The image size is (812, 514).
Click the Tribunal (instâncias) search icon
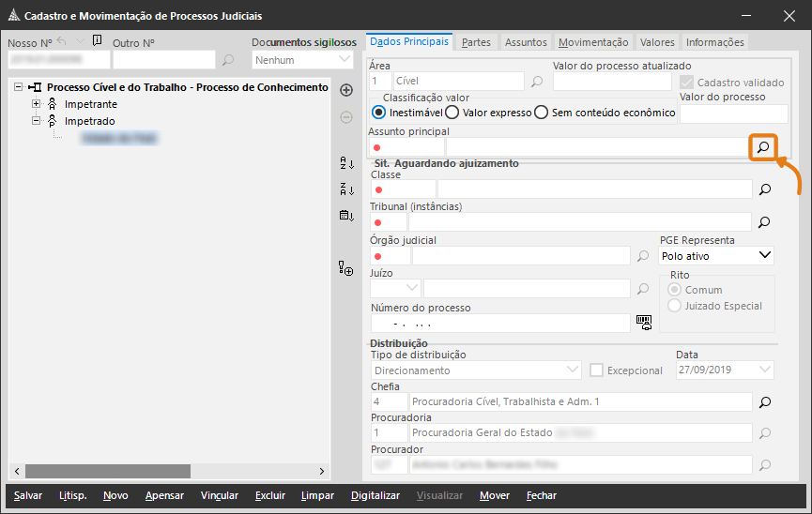click(764, 222)
